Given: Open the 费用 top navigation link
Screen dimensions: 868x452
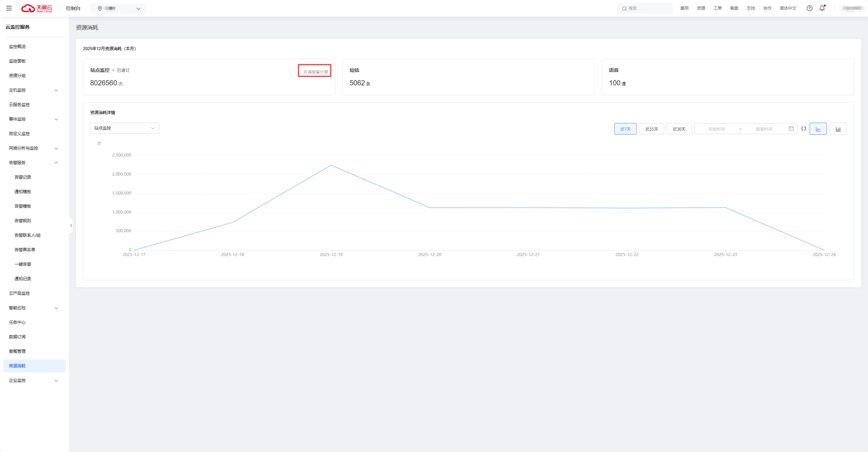Looking at the screenshot, I should coord(684,8).
